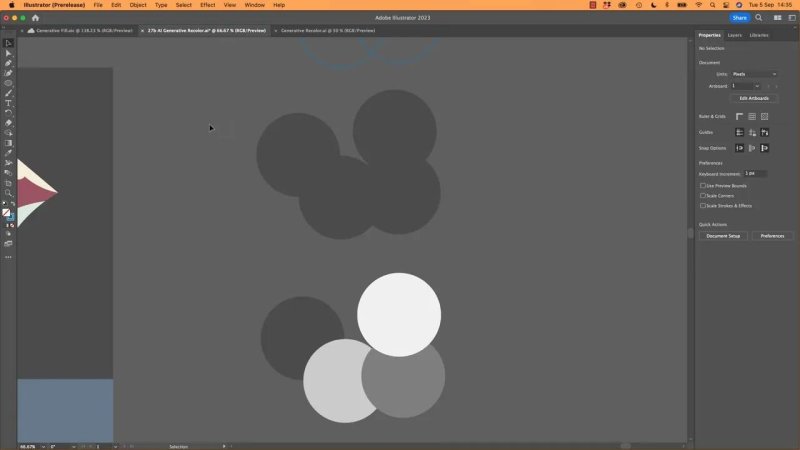Click the Preferences quick action button
The image size is (800, 450).
[x=772, y=236]
